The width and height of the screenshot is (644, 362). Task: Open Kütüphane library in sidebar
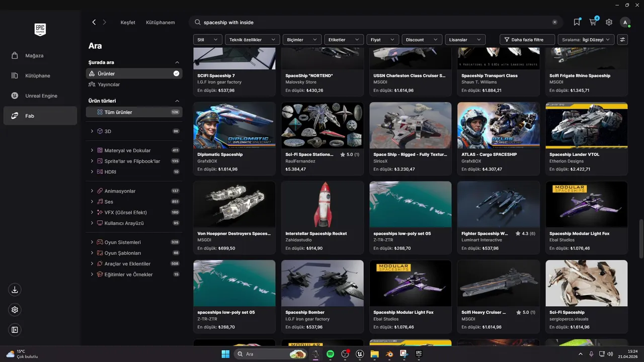click(x=40, y=75)
